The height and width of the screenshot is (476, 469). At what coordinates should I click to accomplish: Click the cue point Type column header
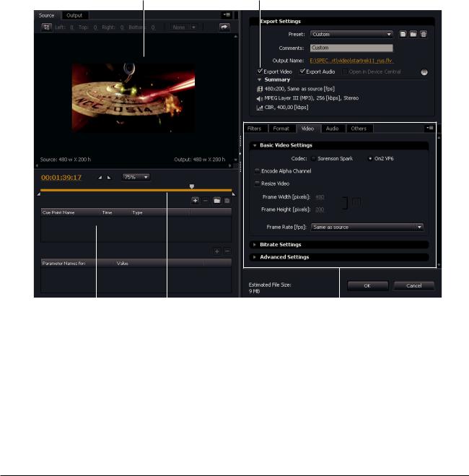tap(159, 212)
